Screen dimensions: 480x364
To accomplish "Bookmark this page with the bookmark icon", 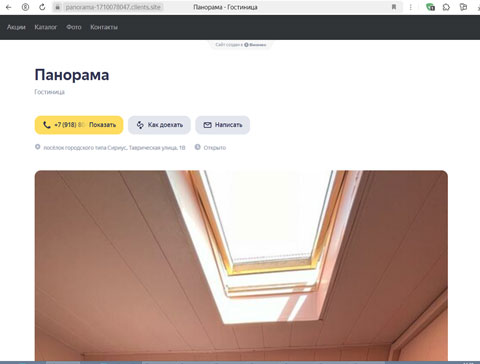I will coord(394,7).
